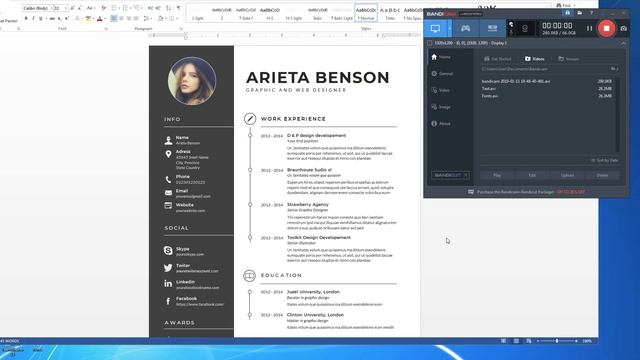Screen dimensions: 640x360
Task: Open Bandicam output folder icon in title bar
Action: [x=580, y=13]
